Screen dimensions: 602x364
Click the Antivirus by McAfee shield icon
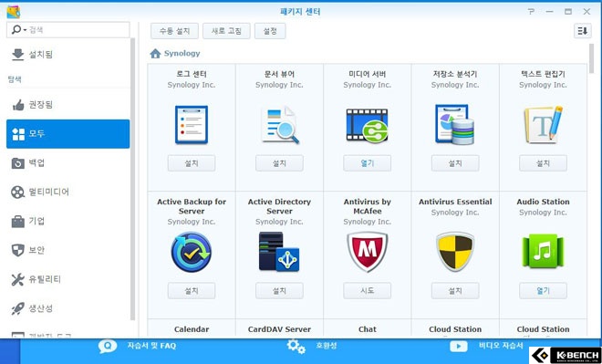pyautogui.click(x=367, y=252)
